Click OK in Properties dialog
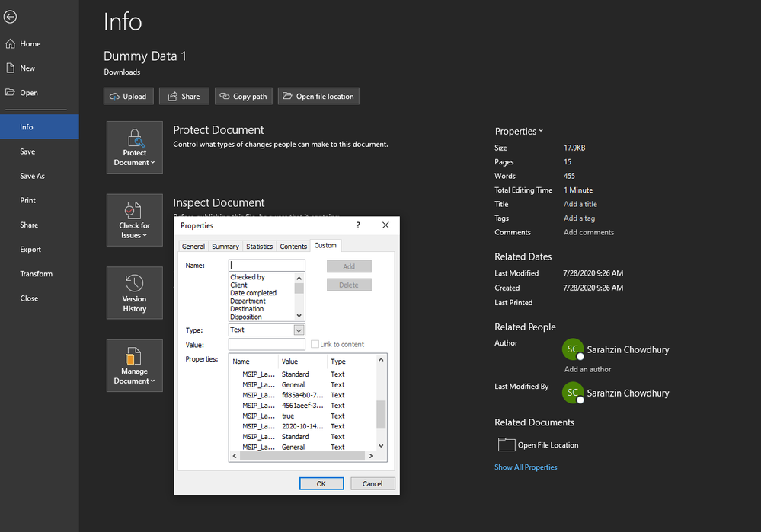Screen dimensions: 761x532 tap(321, 483)
